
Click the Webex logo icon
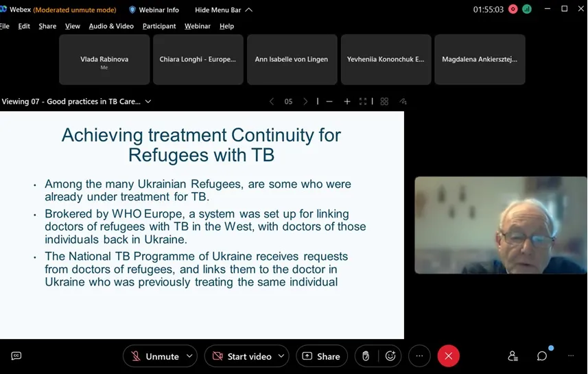[x=3, y=10]
